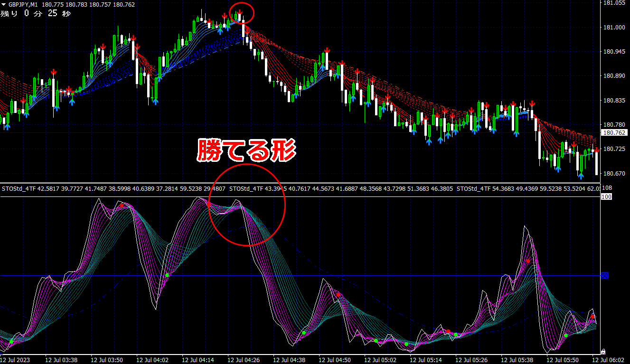Select the blue 50 level label
The height and width of the screenshot is (364, 630).
pos(605,275)
